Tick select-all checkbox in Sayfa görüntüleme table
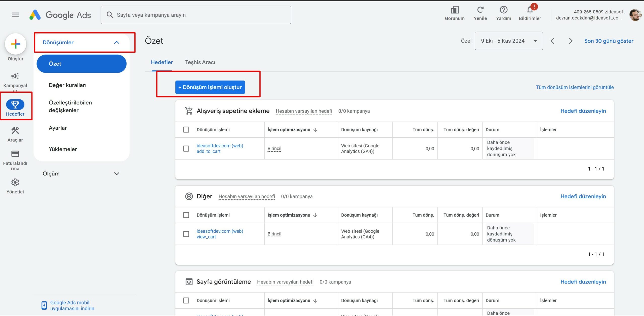This screenshot has height=316, width=644. pyautogui.click(x=186, y=300)
